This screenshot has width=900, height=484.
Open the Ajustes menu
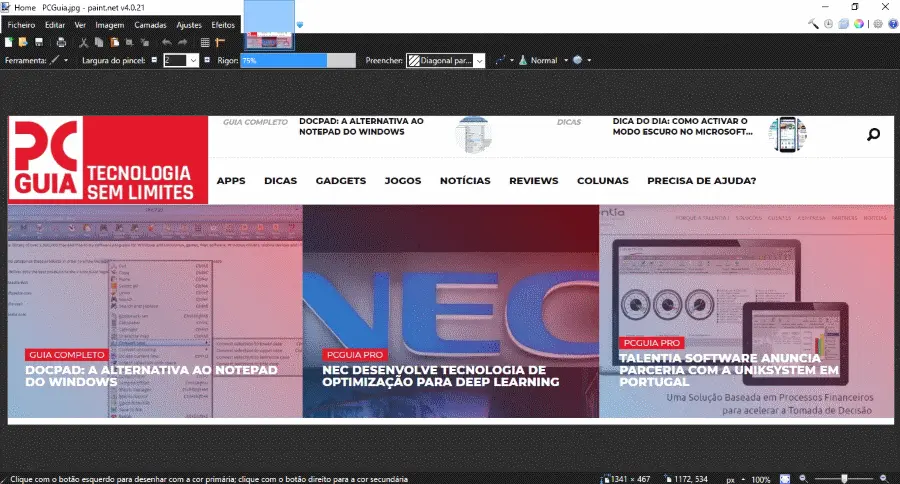pyautogui.click(x=189, y=25)
